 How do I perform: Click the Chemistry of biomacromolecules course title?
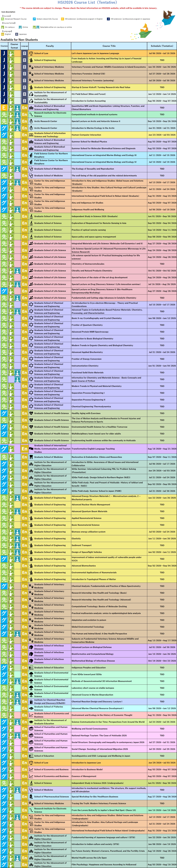coord(88,264)
